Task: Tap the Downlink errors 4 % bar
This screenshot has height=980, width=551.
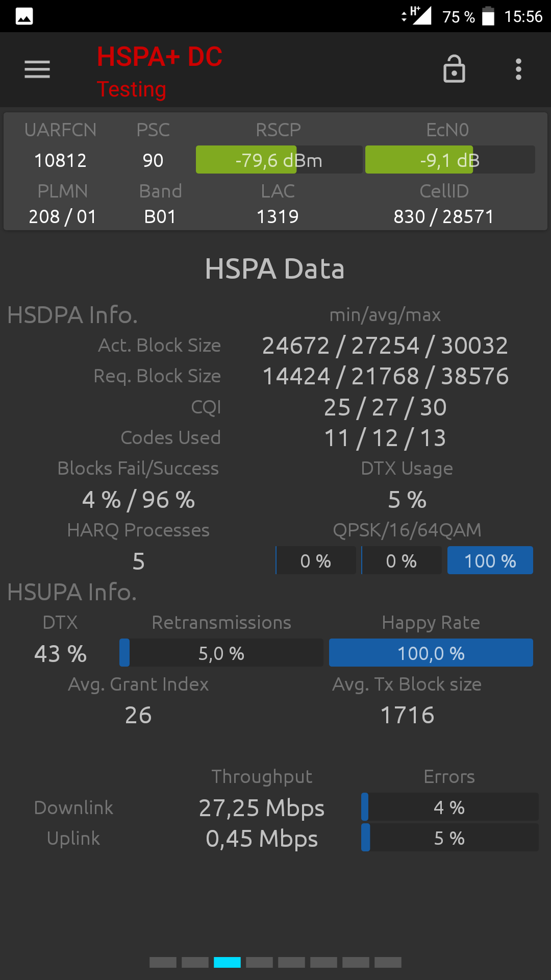Action: pos(449,807)
